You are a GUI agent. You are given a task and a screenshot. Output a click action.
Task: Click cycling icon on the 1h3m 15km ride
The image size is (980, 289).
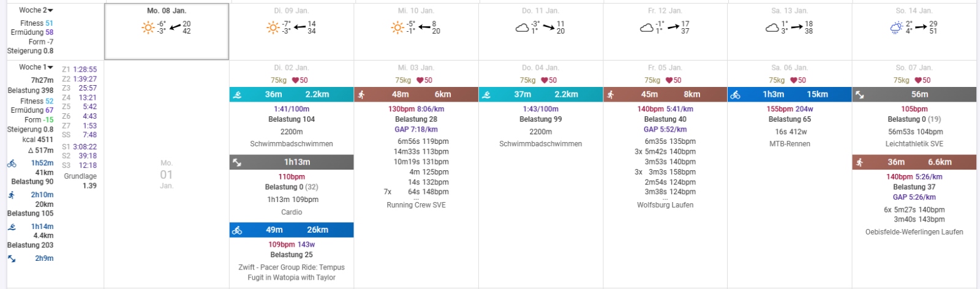click(x=735, y=95)
